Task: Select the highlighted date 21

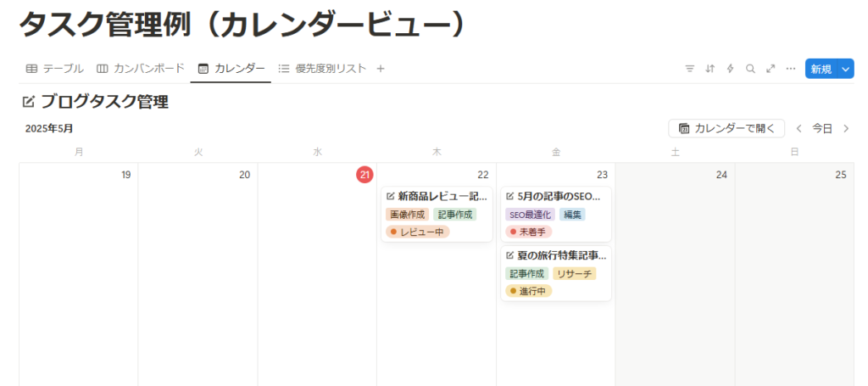Action: click(x=364, y=175)
